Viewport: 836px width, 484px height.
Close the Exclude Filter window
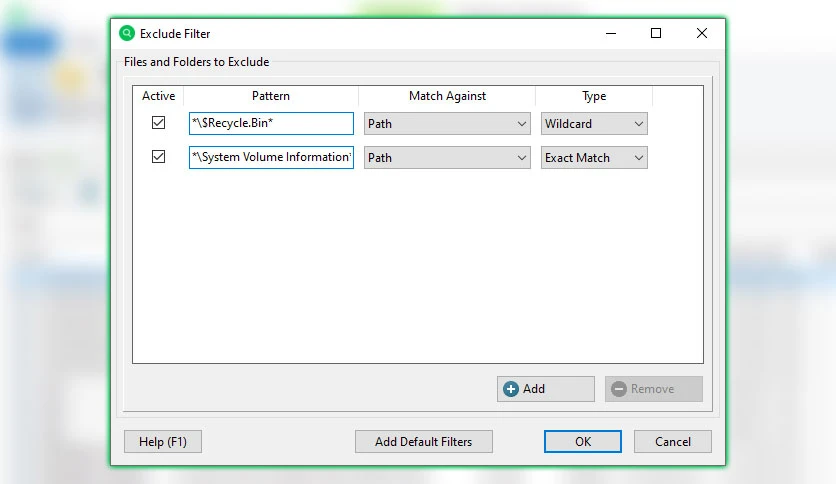pos(702,34)
